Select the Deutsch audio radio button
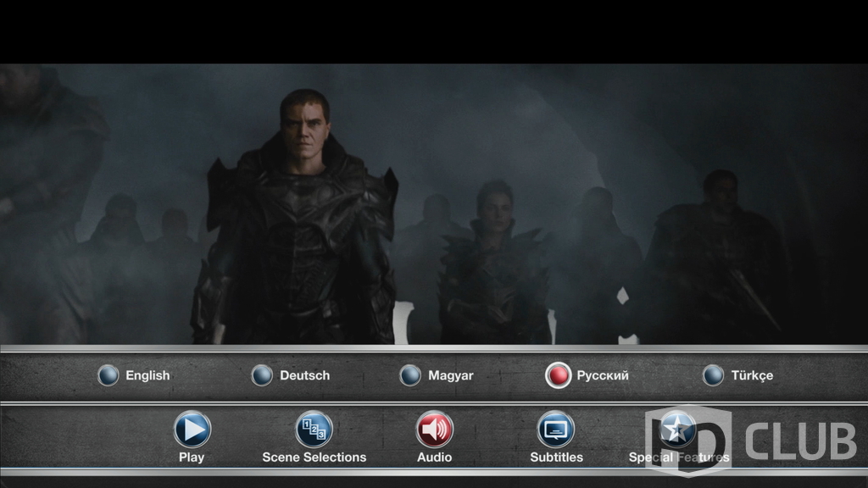Viewport: 868px width, 488px height. click(x=262, y=375)
